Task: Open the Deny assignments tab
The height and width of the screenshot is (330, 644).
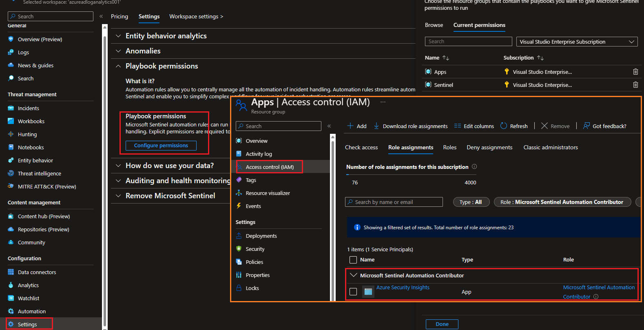Action: (x=489, y=147)
